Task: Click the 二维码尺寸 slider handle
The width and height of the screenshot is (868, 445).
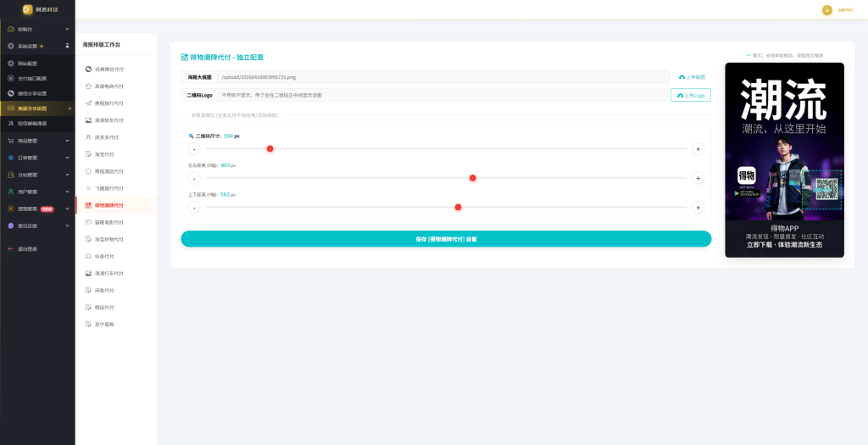Action: tap(270, 149)
